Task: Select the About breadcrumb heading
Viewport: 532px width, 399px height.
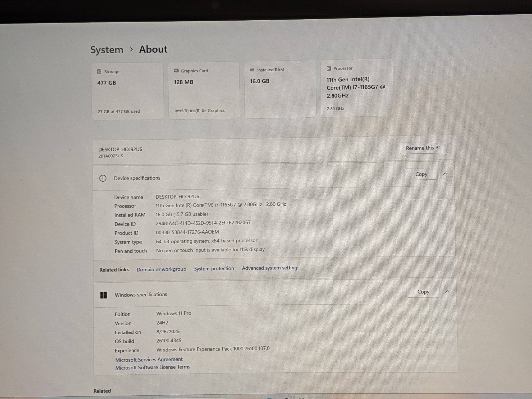Action: click(x=153, y=49)
